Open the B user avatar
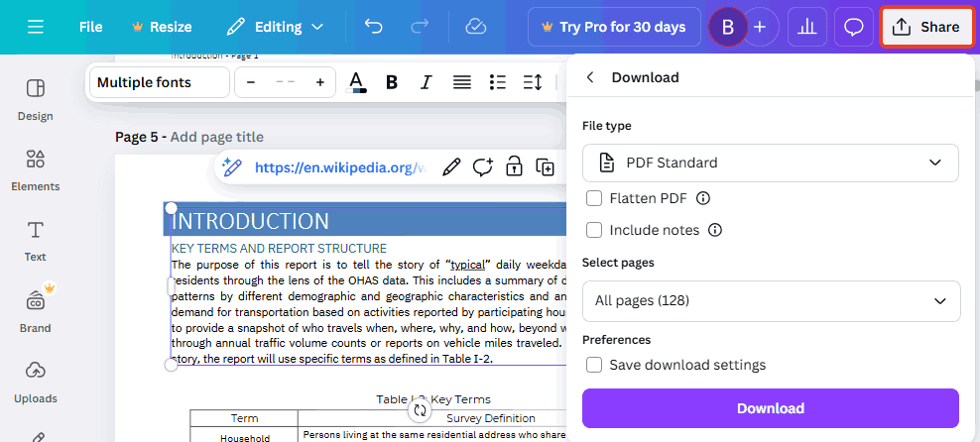This screenshot has height=442, width=980. (727, 27)
